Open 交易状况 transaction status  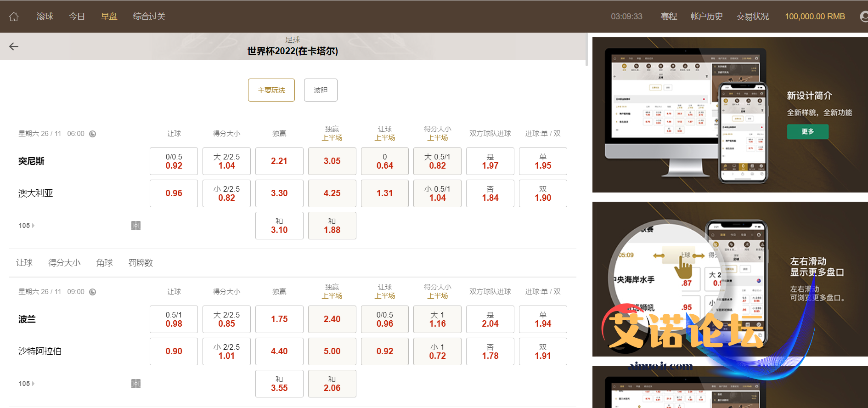point(753,17)
